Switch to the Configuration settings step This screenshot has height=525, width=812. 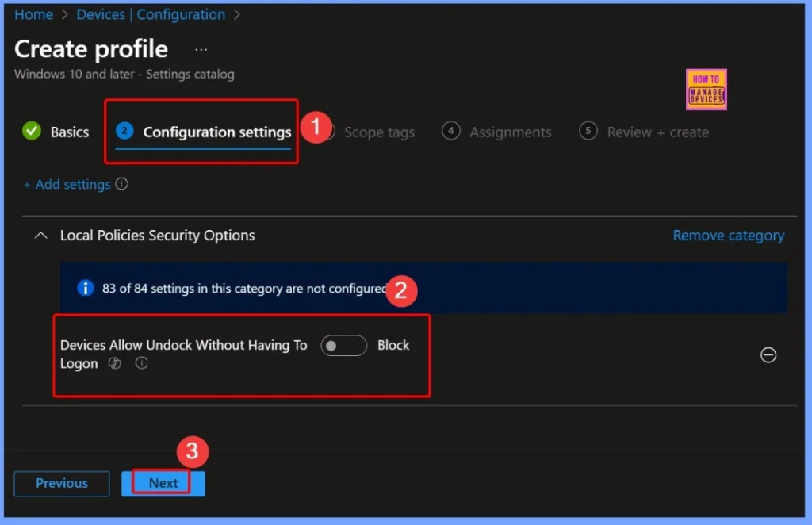point(216,132)
